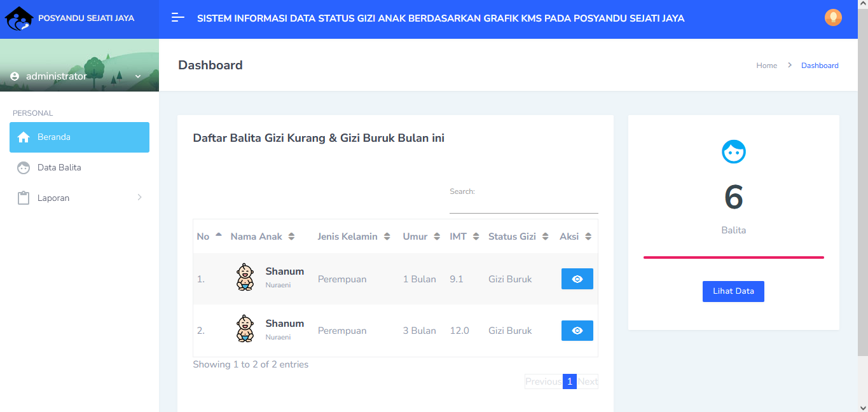Open Beranda in the sidebar
Viewport: 868px width, 412px height.
point(79,137)
